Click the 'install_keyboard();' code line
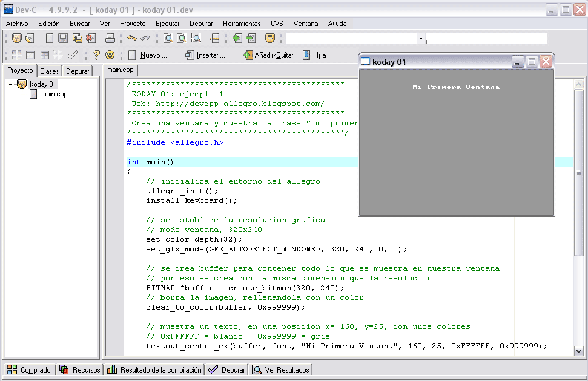This screenshot has height=381, width=588. (x=191, y=200)
